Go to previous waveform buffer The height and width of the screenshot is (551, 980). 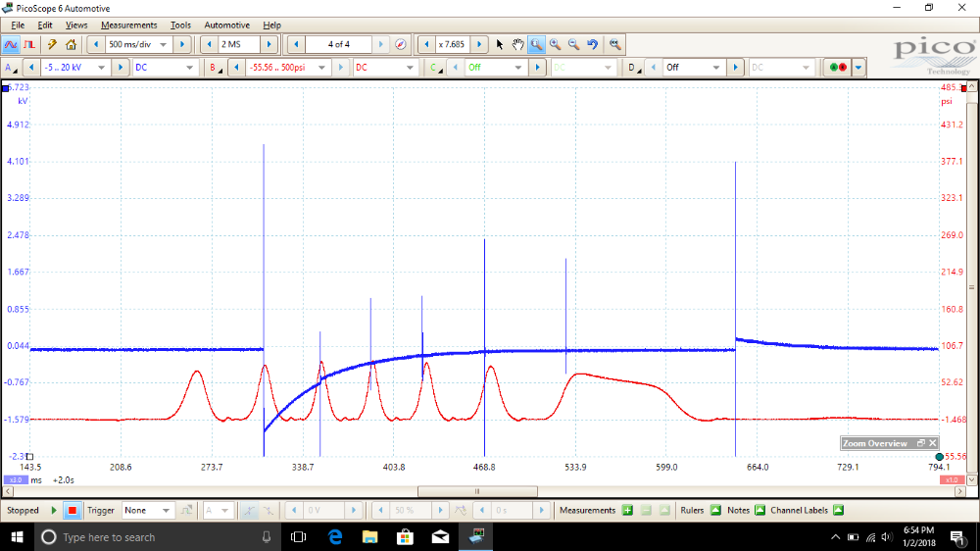296,44
